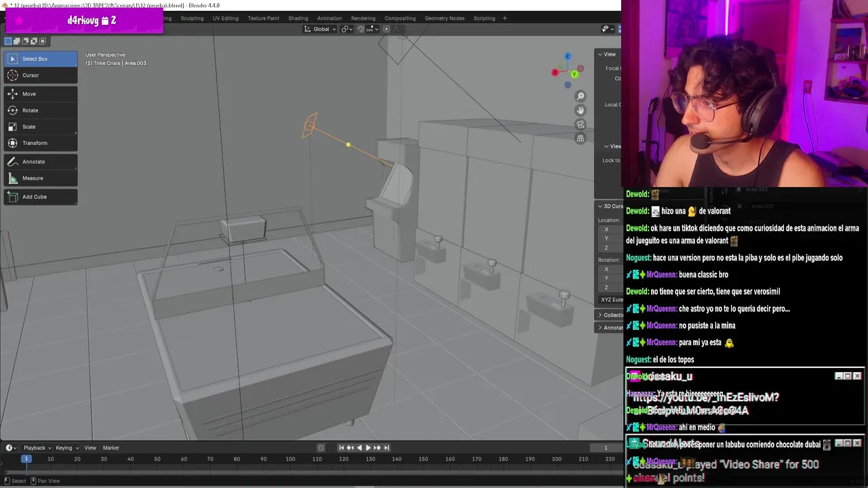Activate the Transform tool
This screenshot has width=868, height=488.
coord(41,143)
